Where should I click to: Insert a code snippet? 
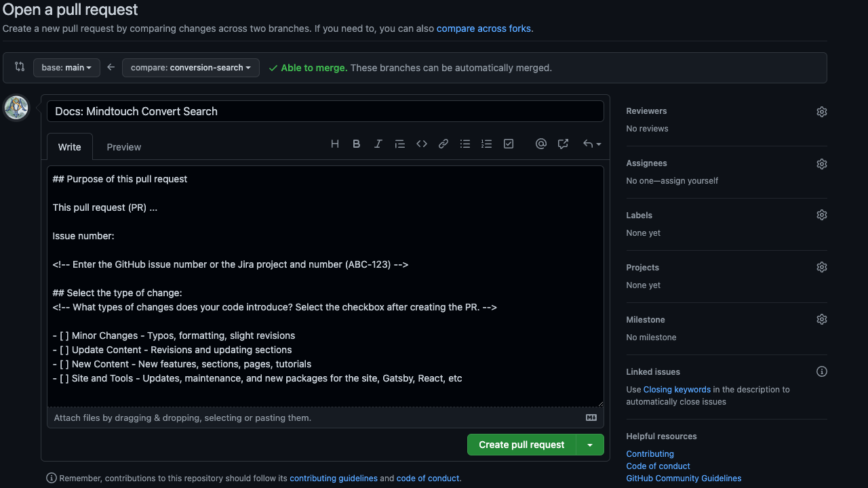(421, 144)
